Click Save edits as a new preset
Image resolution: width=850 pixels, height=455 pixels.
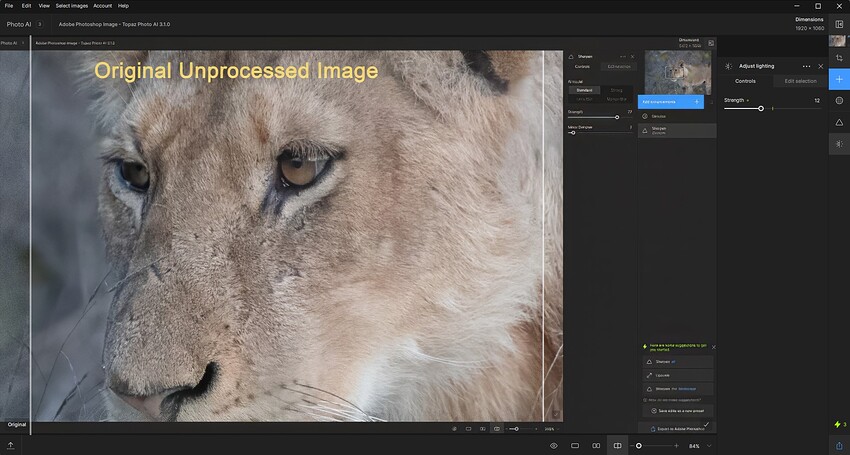click(x=678, y=411)
